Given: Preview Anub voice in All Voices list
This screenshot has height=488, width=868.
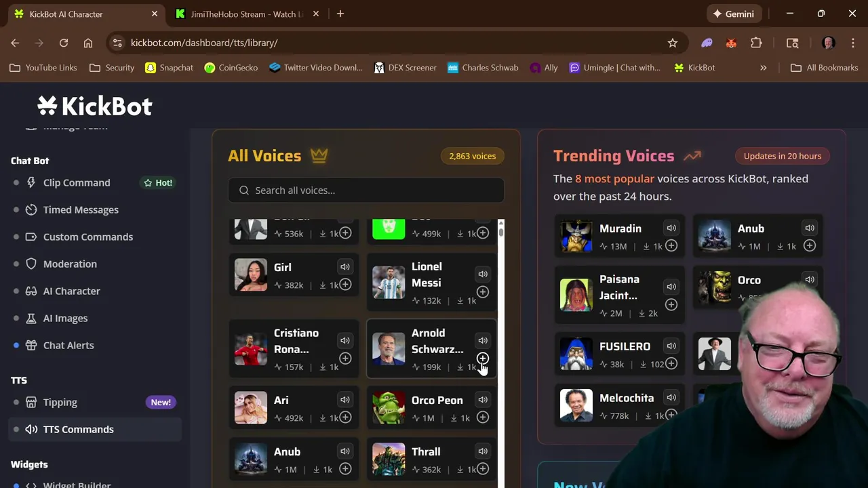Looking at the screenshot, I should pos(345,451).
